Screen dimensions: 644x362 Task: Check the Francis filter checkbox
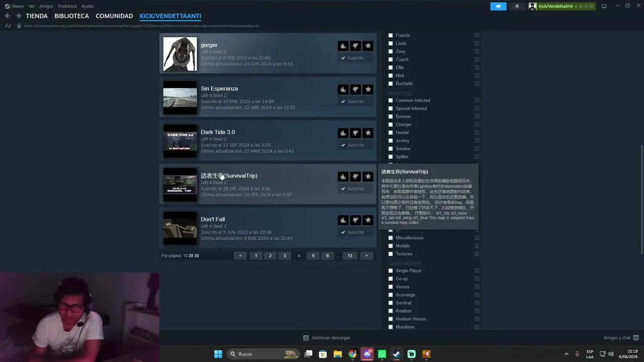pyautogui.click(x=390, y=35)
